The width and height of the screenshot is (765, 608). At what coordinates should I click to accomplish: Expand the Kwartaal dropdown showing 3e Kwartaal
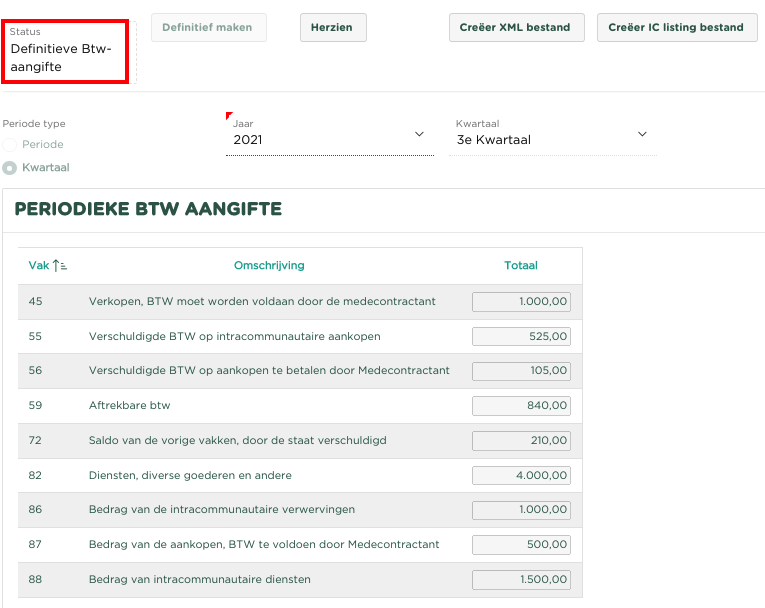pyautogui.click(x=552, y=140)
